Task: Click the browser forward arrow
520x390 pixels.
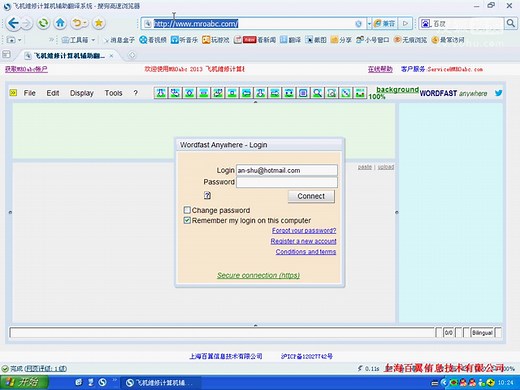Action: pos(26,23)
